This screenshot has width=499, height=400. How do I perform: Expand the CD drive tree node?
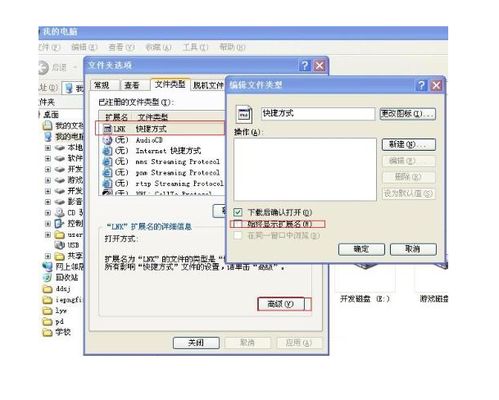(x=48, y=213)
